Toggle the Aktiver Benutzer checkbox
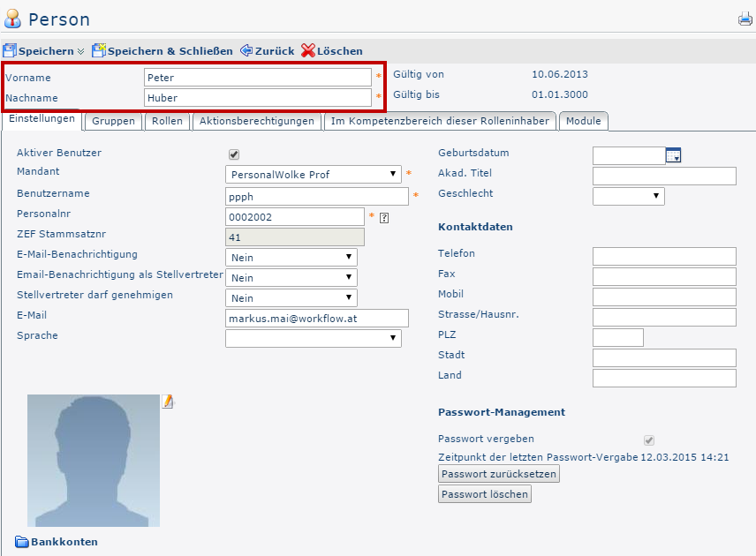The height and width of the screenshot is (556, 756). pyautogui.click(x=234, y=154)
